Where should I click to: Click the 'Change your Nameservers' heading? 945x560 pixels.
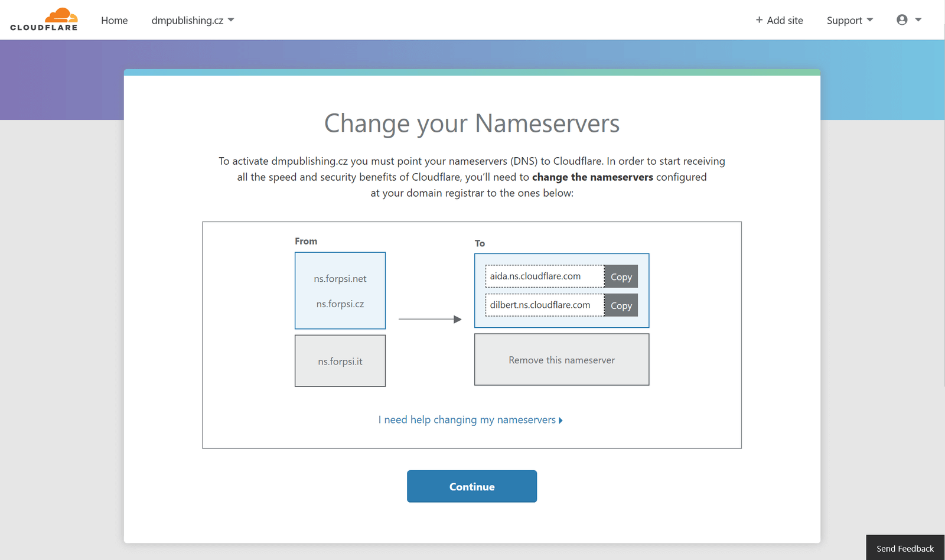(x=472, y=123)
